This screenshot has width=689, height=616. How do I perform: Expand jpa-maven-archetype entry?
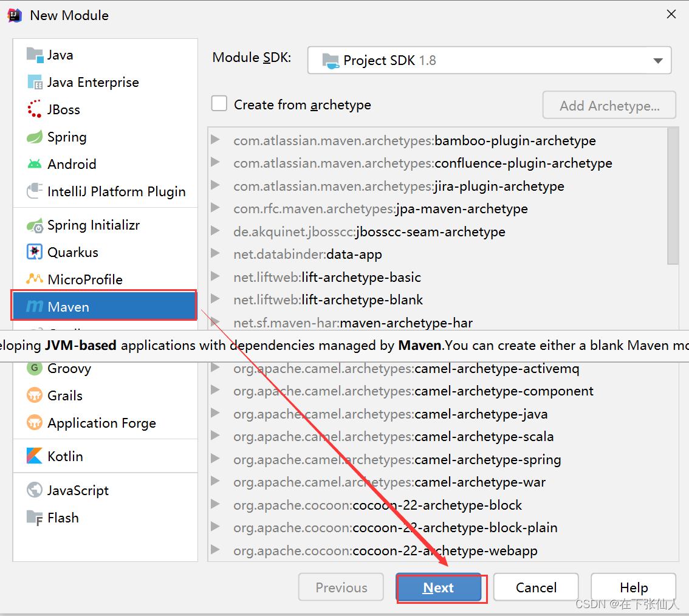click(215, 207)
